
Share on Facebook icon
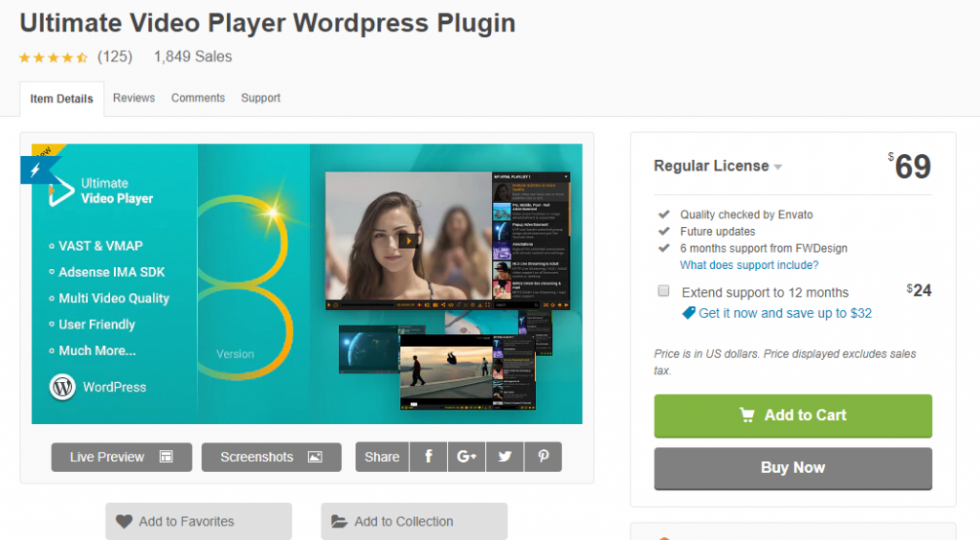click(428, 457)
